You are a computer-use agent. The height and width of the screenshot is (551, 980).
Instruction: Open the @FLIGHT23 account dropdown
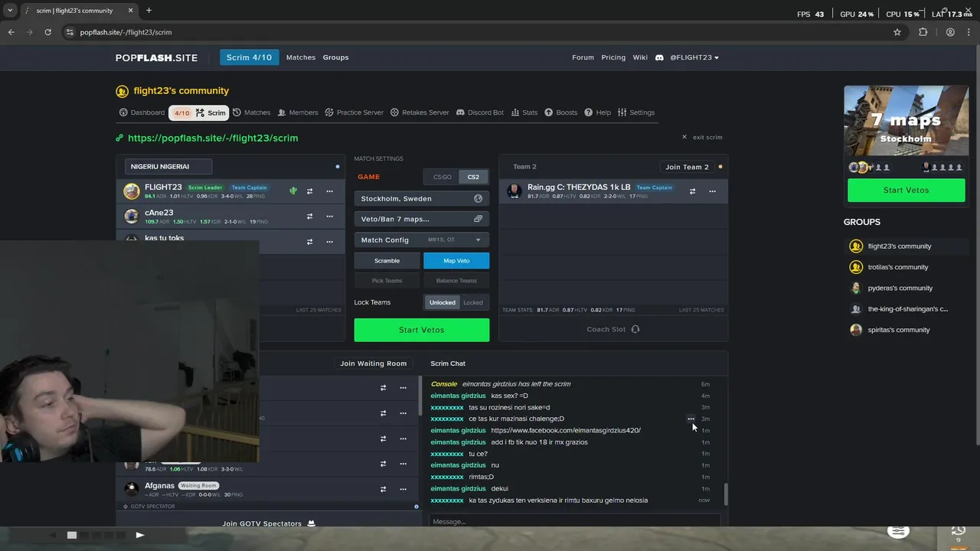[694, 57]
